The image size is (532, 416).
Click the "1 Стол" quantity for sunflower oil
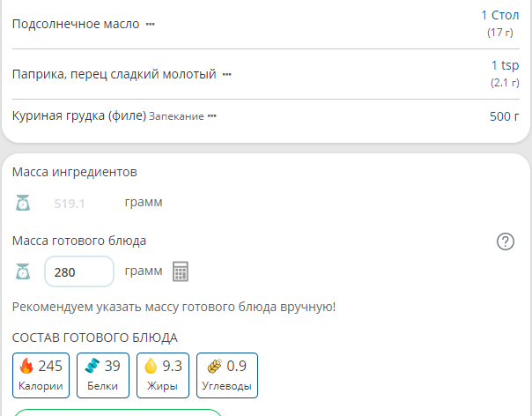click(499, 15)
